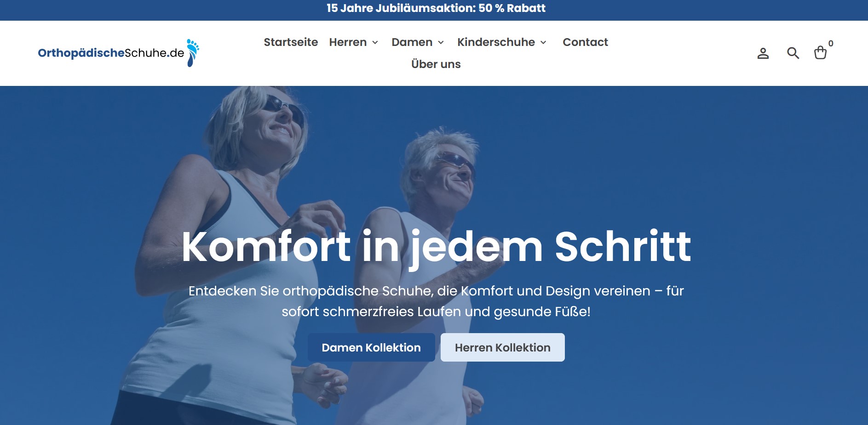Select the Kinderschuhe menu label
Screen dimensions: 868x425
(x=496, y=42)
